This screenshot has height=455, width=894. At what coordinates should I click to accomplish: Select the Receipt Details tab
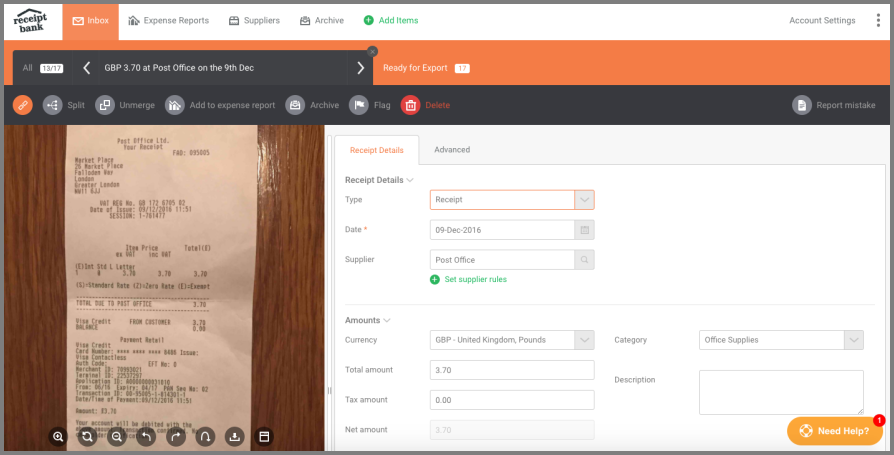click(x=377, y=151)
